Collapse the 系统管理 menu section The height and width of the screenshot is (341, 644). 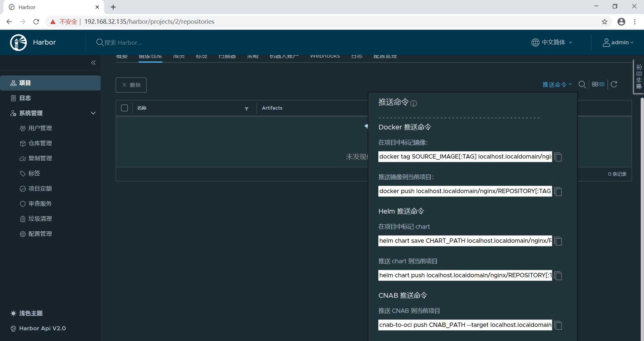[x=93, y=113]
